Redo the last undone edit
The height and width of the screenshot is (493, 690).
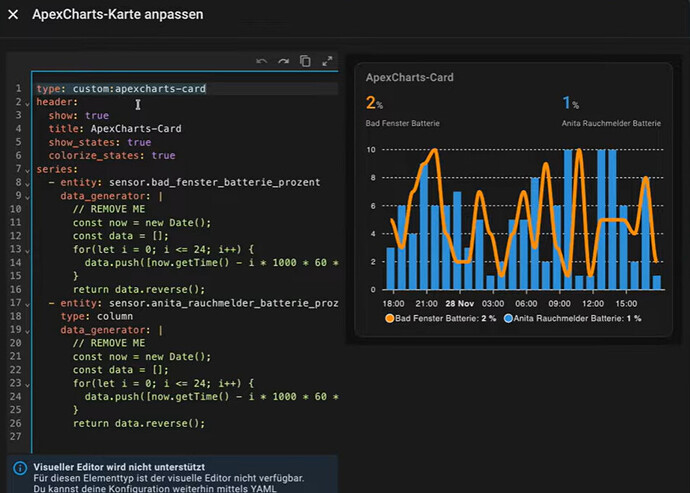pos(283,61)
